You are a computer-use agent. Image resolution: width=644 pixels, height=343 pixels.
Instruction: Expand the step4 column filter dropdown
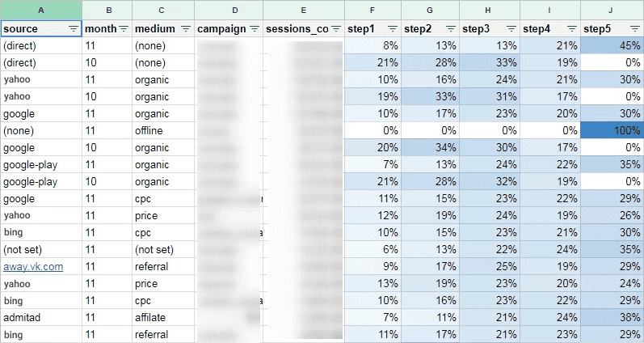[572, 29]
